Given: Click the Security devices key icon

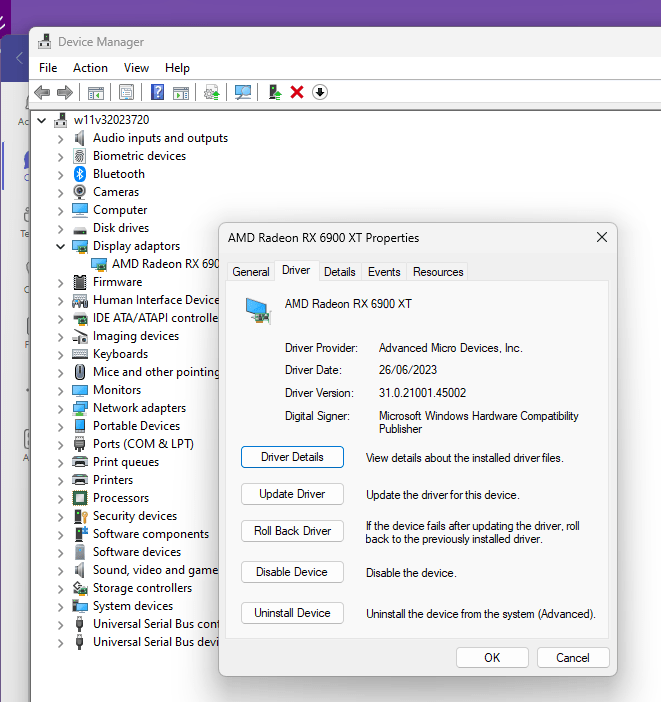Looking at the screenshot, I should tap(80, 516).
